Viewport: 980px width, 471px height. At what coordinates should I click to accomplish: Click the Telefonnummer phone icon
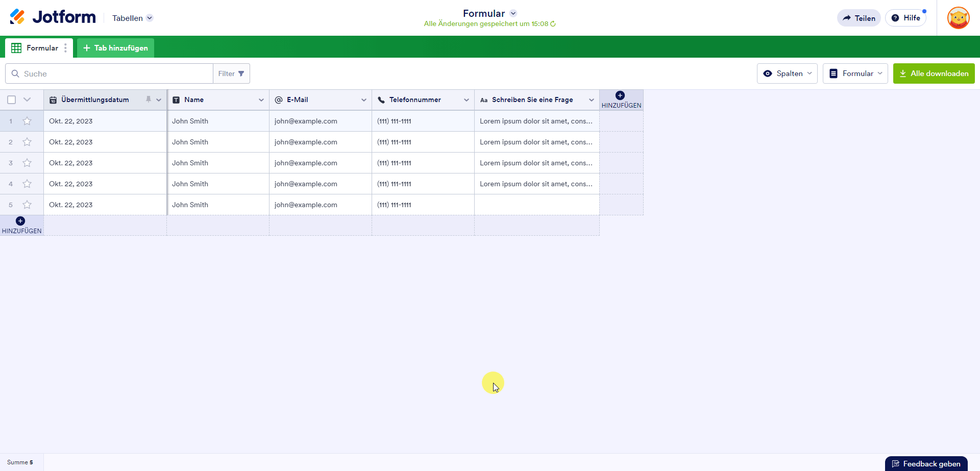pos(381,100)
